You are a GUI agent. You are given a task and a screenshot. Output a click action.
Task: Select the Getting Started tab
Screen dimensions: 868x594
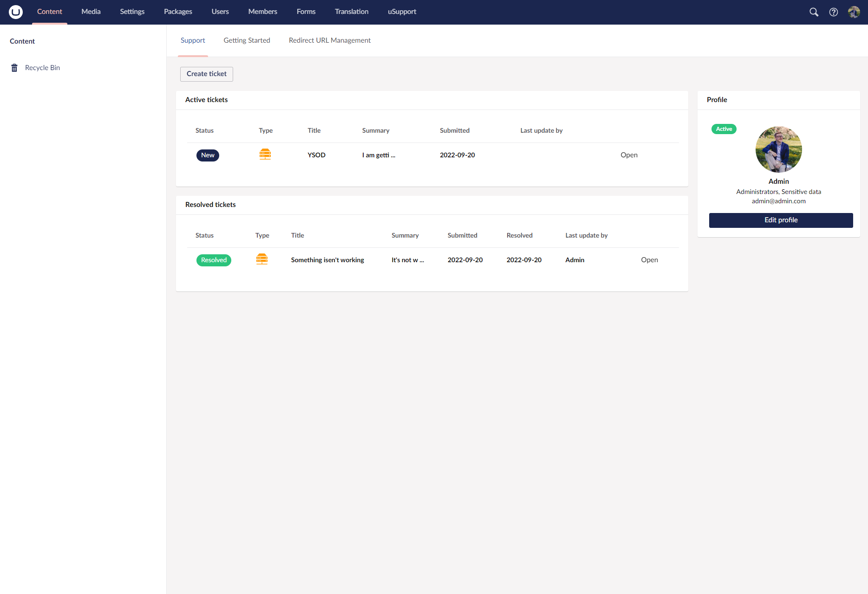[247, 41]
